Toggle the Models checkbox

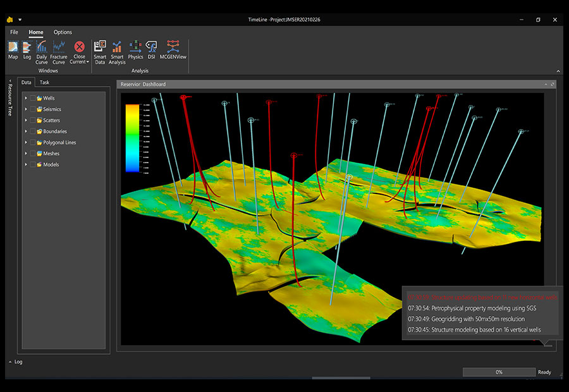(33, 164)
